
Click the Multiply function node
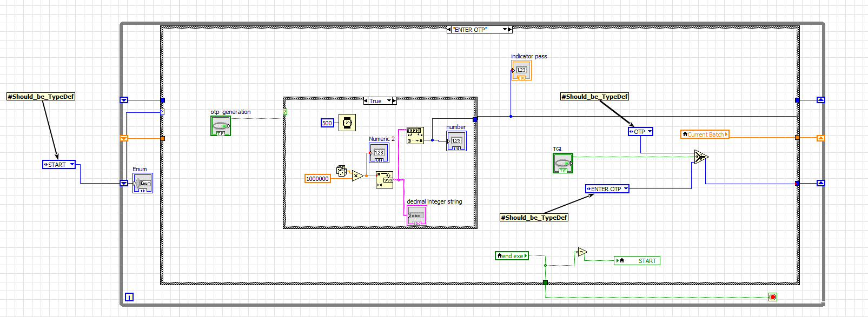[x=357, y=176]
